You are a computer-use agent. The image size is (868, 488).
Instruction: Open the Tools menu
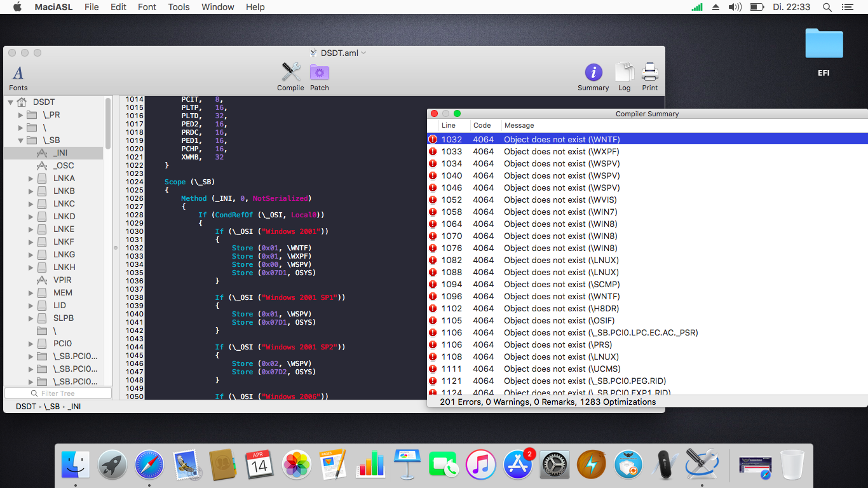coord(179,7)
